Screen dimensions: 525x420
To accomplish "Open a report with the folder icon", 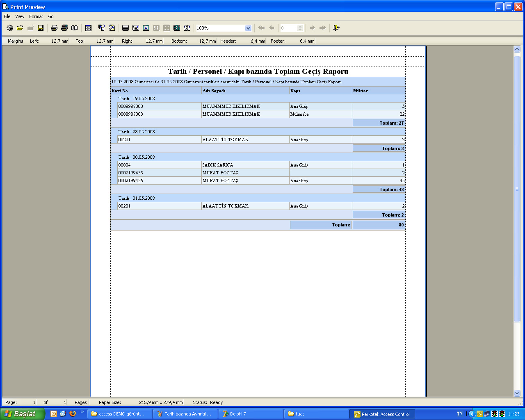I will pos(20,28).
